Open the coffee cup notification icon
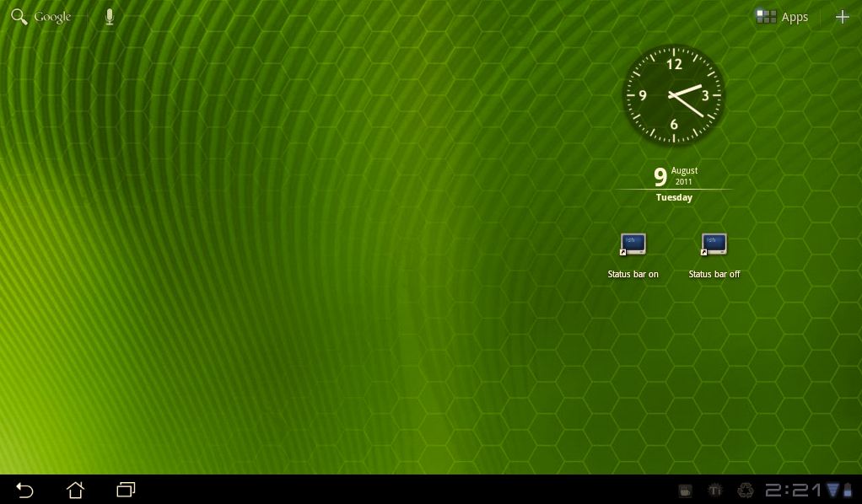The width and height of the screenshot is (862, 504). pyautogui.click(x=686, y=490)
